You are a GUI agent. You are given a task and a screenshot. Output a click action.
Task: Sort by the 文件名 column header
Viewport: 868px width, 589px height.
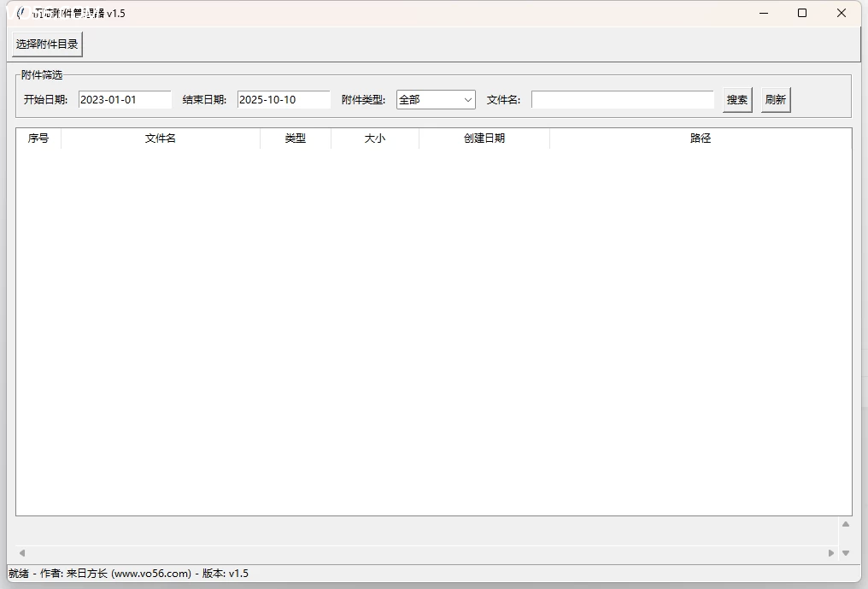point(161,138)
